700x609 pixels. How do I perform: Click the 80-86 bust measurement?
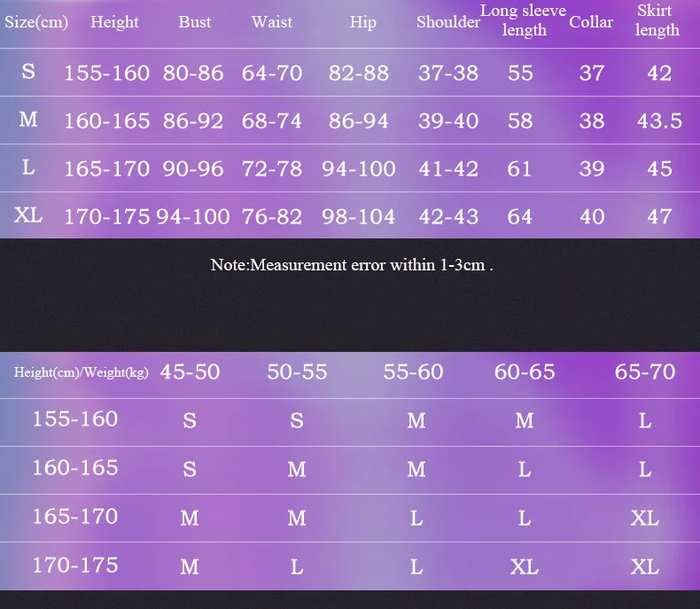coord(193,73)
